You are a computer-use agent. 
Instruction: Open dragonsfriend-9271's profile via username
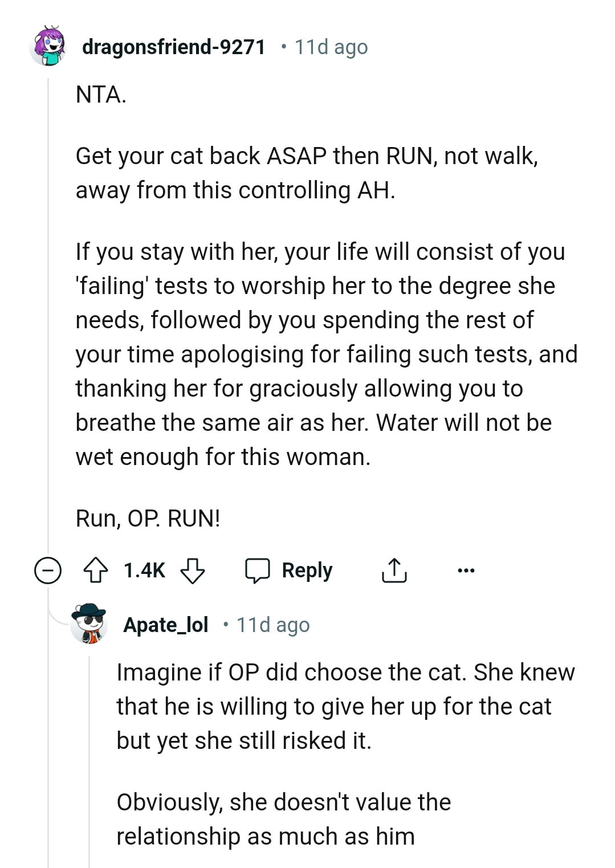coord(174,48)
